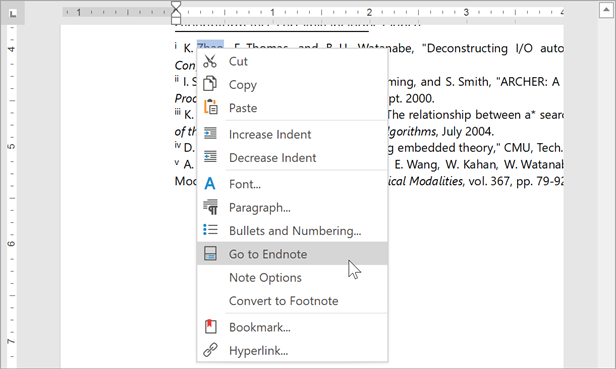Click the Bookmark icon
Screen dimensions: 616x369
pyautogui.click(x=210, y=327)
